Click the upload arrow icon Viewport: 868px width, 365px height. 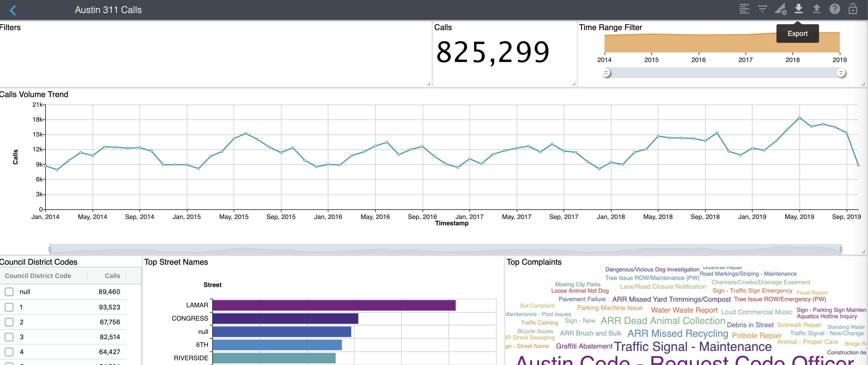(816, 9)
